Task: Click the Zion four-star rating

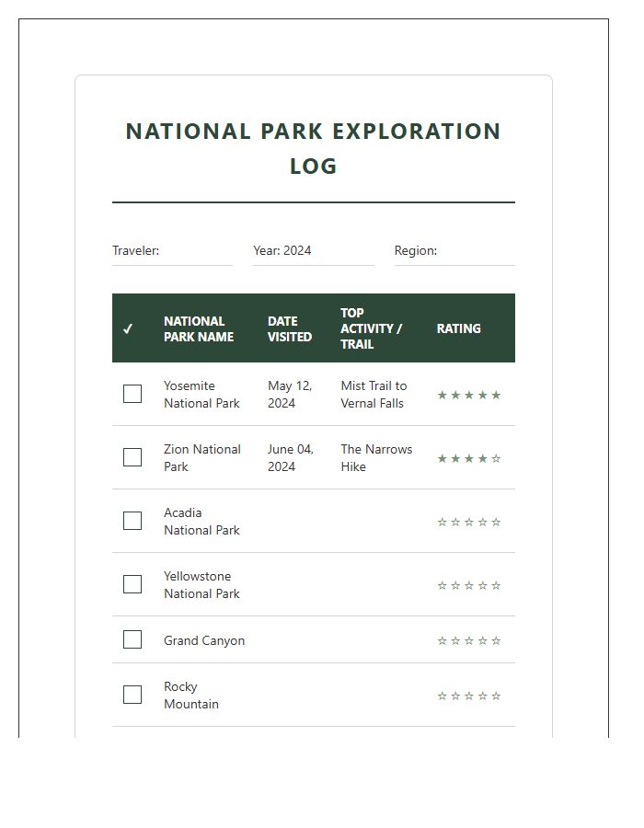Action: pyautogui.click(x=469, y=458)
